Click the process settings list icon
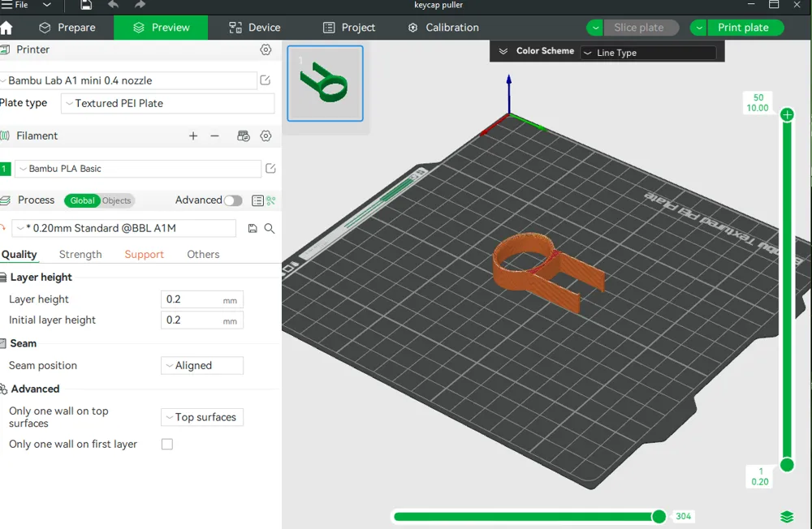 tap(257, 201)
